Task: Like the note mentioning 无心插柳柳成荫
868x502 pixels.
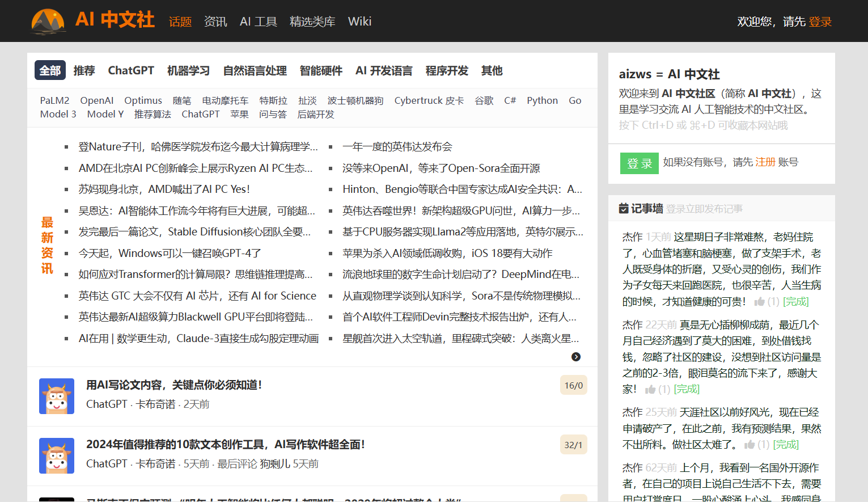Action: (650, 389)
